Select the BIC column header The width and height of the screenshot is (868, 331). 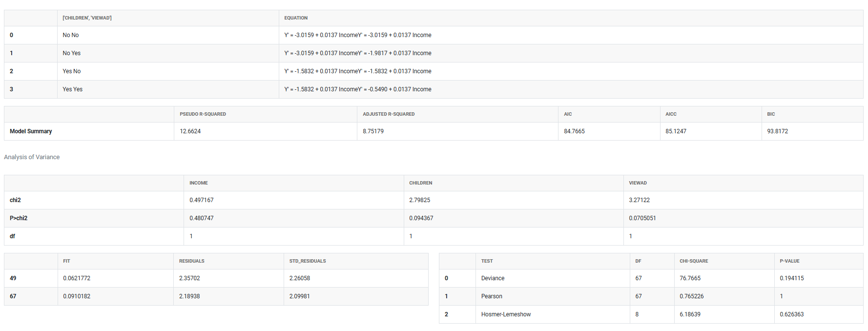771,114
